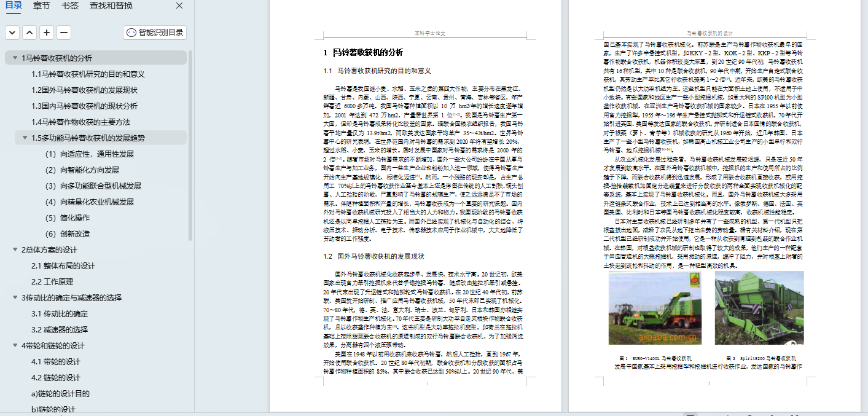868x416 pixels.
Task: Select 1.5多功能马铃薯收获机的发展趋势 entry
Action: tap(88, 138)
